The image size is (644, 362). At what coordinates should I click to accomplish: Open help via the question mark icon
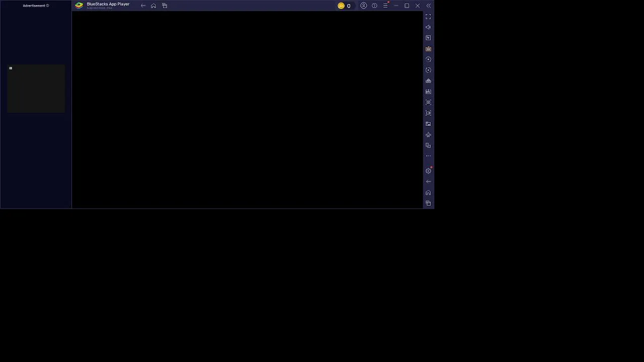coord(374,6)
